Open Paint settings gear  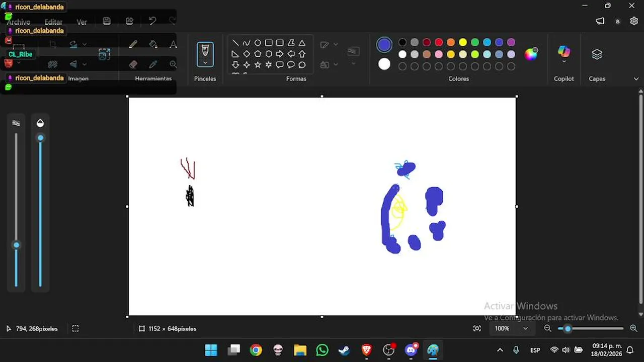633,21
